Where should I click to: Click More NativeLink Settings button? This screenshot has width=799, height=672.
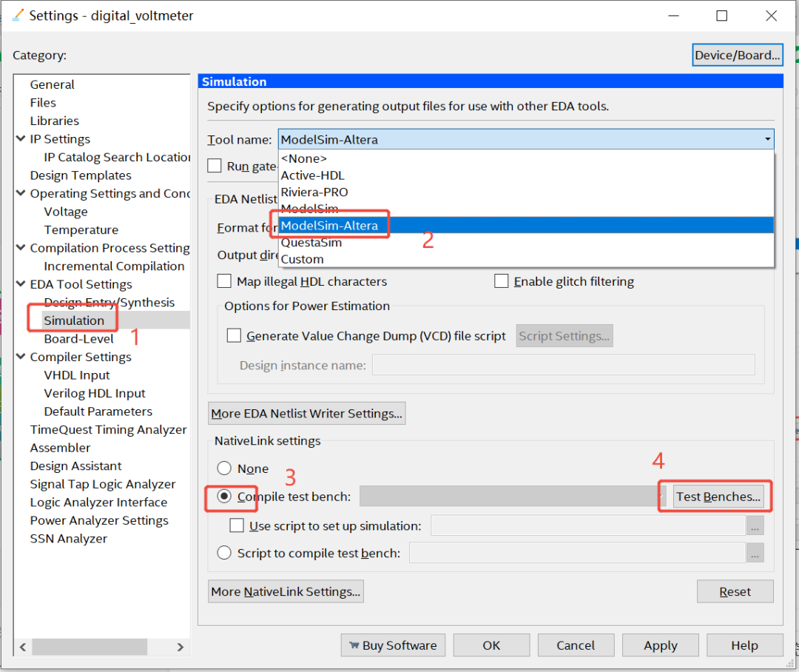(x=286, y=591)
